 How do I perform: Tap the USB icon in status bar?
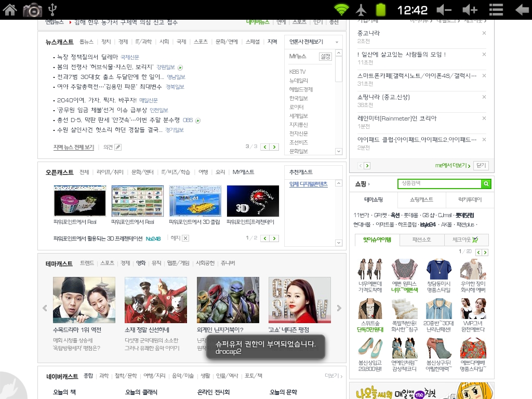tap(52, 9)
